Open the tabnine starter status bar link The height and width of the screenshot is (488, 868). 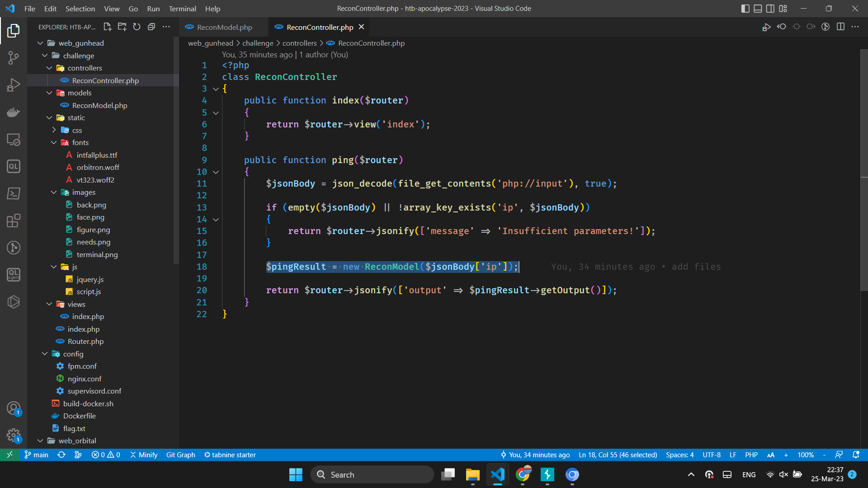(230, 455)
